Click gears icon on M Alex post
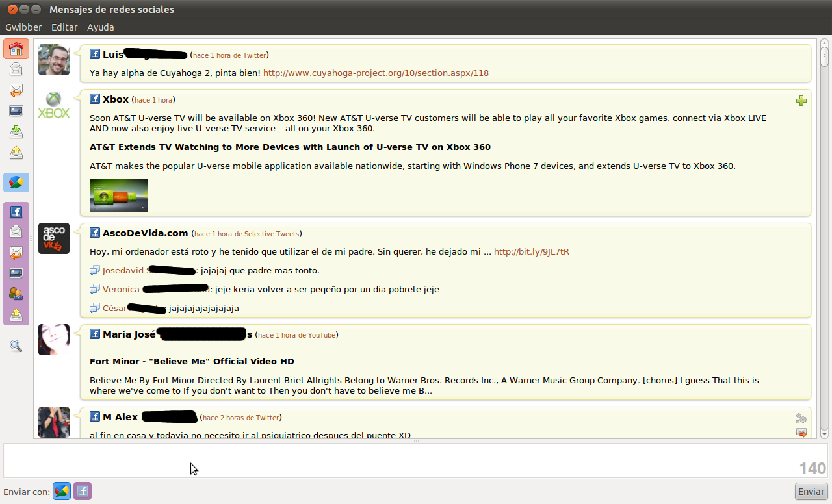Image resolution: width=832 pixels, height=504 pixels. (801, 419)
